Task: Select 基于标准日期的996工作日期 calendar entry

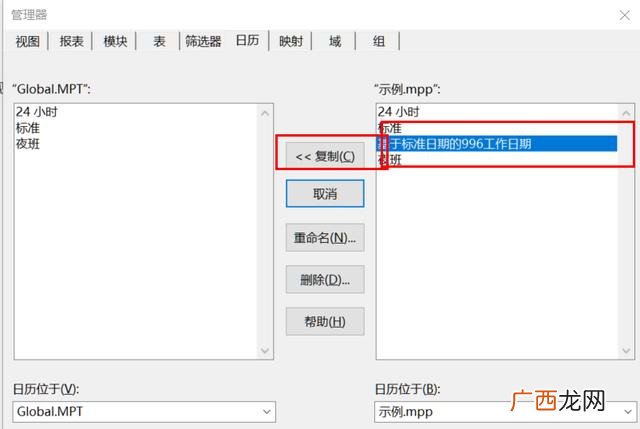Action: click(497, 144)
